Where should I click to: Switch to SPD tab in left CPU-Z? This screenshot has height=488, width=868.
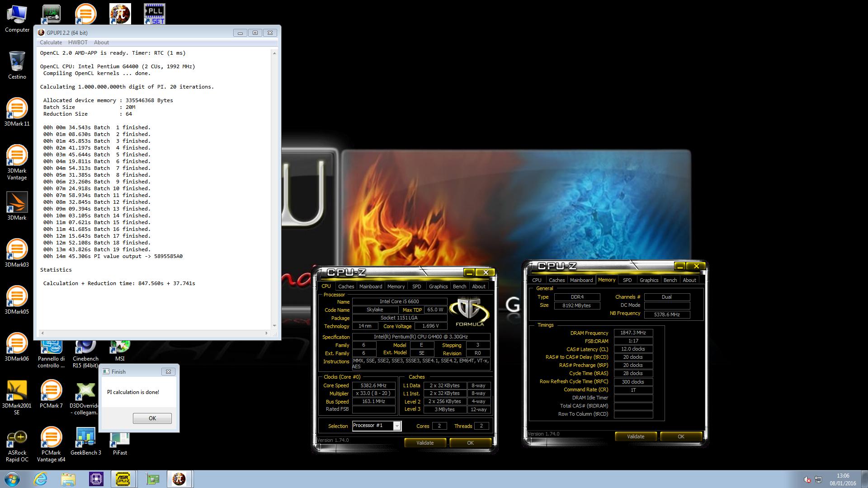(x=417, y=286)
